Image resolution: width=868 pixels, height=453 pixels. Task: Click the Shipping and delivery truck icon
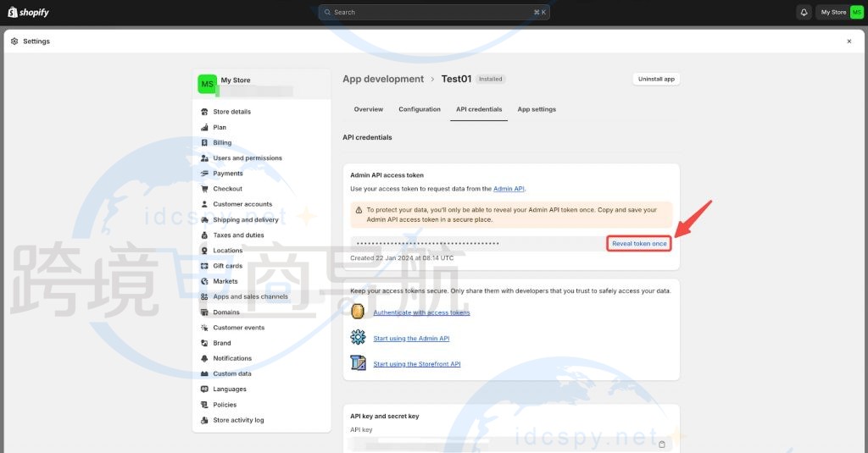point(204,220)
